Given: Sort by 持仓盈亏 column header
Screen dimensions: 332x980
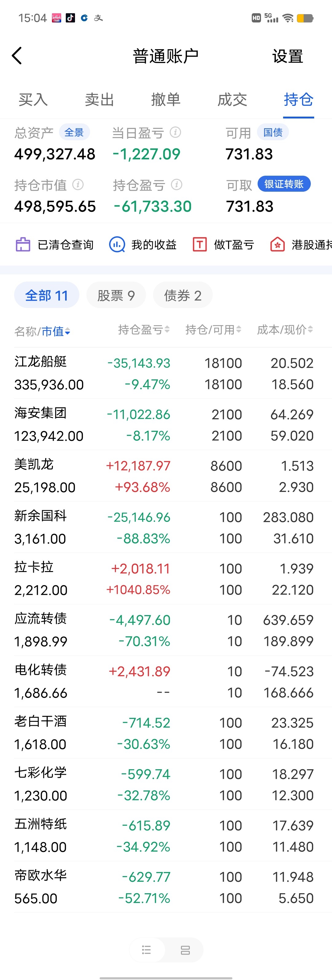Looking at the screenshot, I should tap(144, 330).
